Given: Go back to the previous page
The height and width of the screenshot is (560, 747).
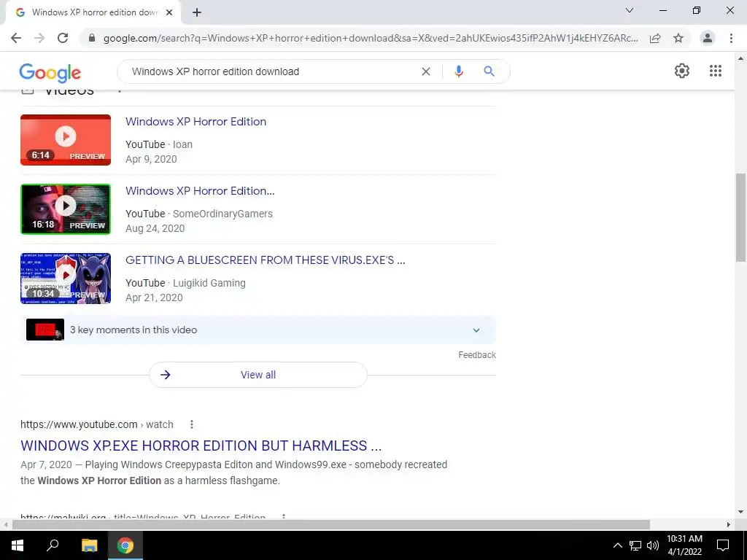Looking at the screenshot, I should tap(16, 38).
